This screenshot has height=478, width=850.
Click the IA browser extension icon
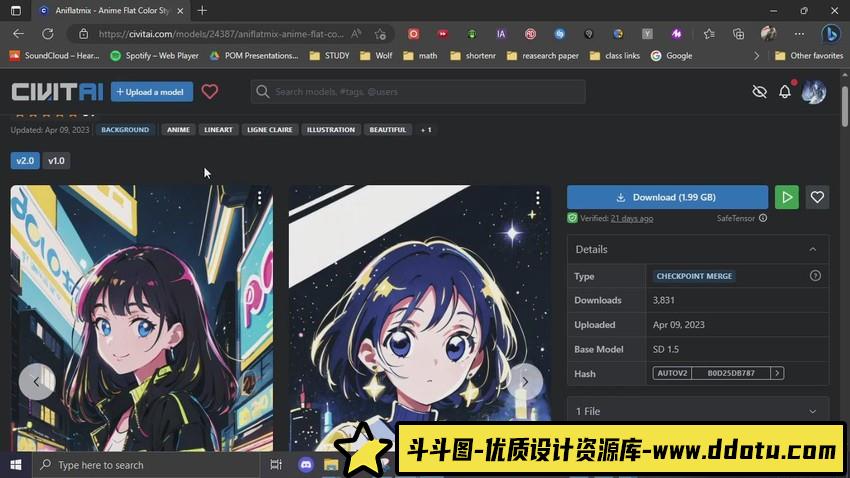[501, 34]
